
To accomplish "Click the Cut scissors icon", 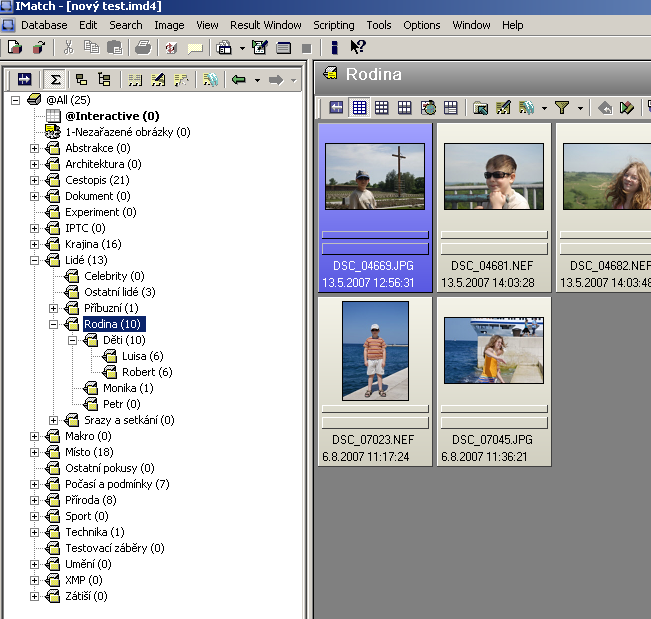I will pos(69,47).
